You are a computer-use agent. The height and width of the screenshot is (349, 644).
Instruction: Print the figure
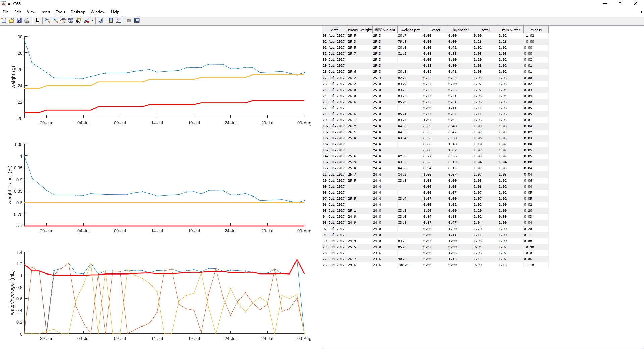coord(26,20)
